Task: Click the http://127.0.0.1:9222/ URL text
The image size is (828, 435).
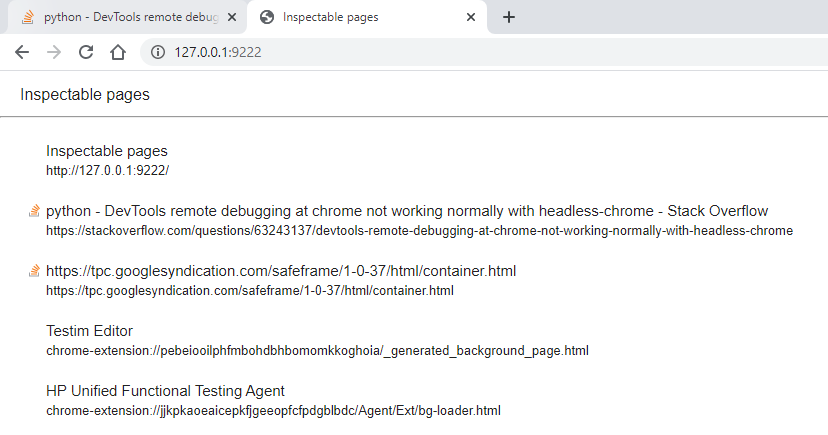Action: (x=107, y=171)
